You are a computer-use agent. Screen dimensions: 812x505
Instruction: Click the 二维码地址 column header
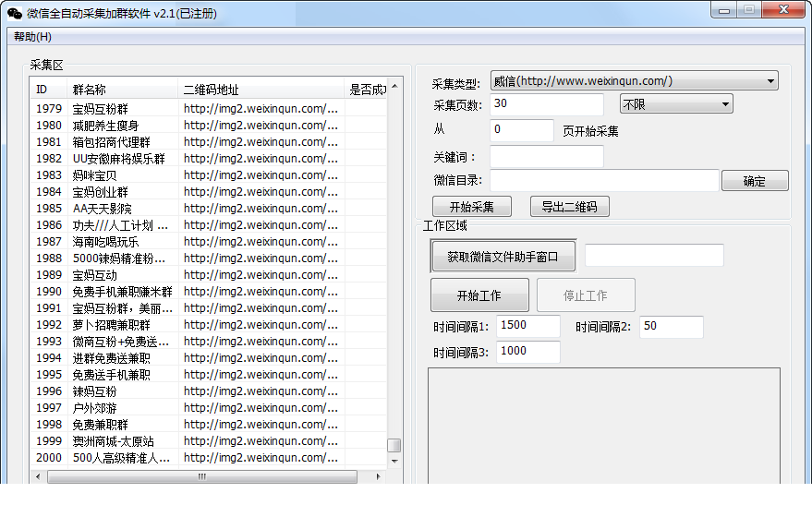tap(261, 90)
